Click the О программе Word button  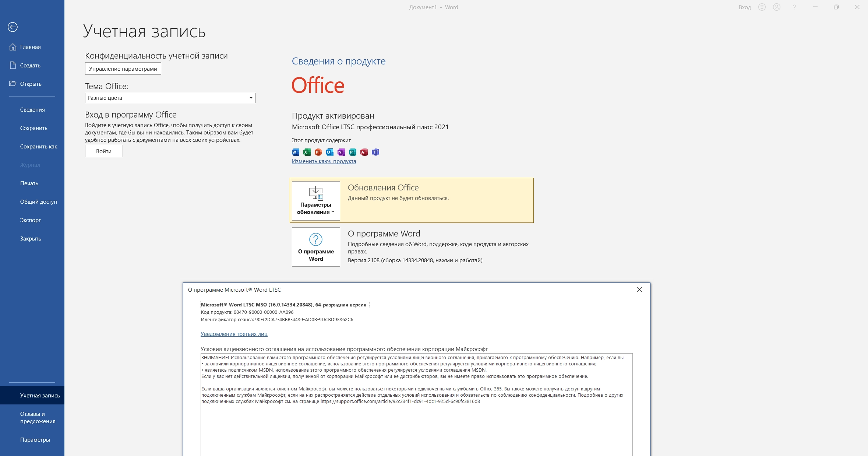pyautogui.click(x=316, y=247)
